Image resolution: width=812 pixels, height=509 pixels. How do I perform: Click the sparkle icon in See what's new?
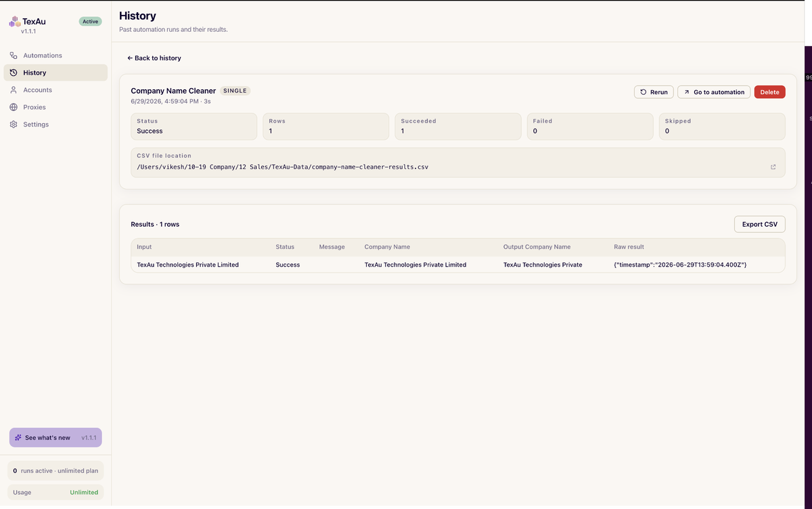tap(18, 438)
